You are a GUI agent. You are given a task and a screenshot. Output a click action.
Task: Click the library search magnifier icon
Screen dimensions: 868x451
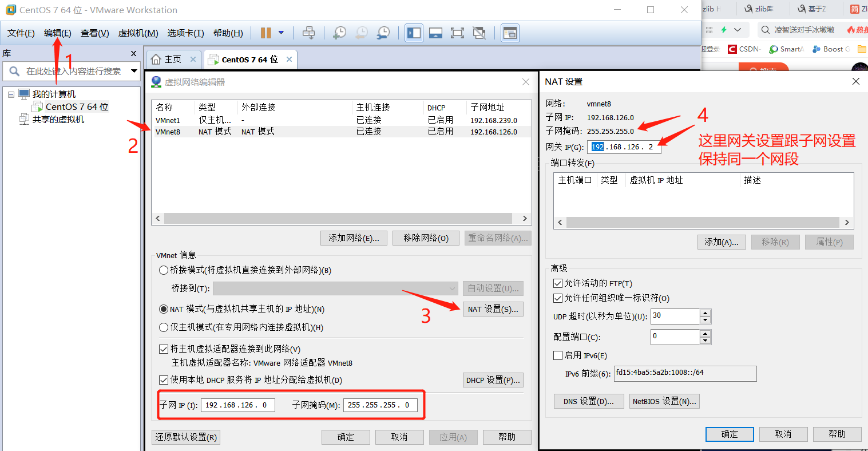pyautogui.click(x=14, y=71)
